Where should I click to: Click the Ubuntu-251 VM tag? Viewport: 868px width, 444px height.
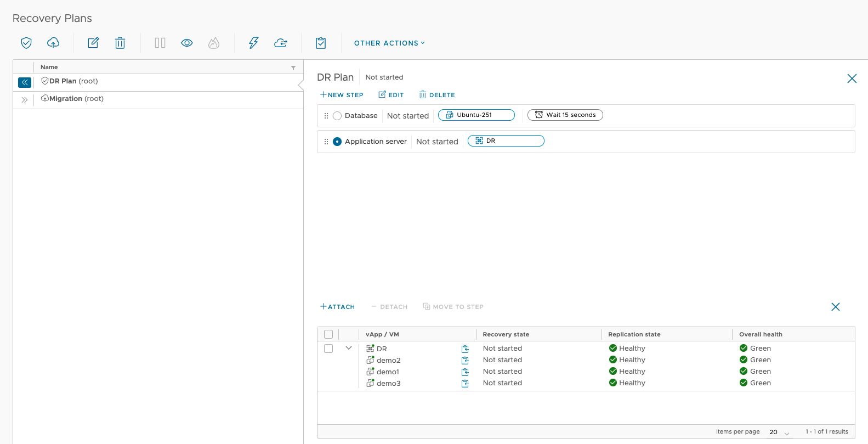click(x=476, y=115)
